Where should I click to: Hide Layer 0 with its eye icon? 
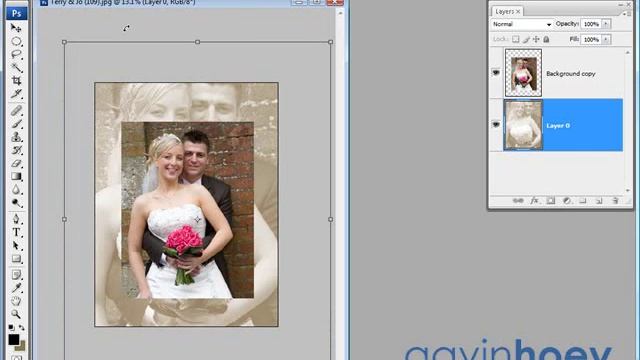496,124
